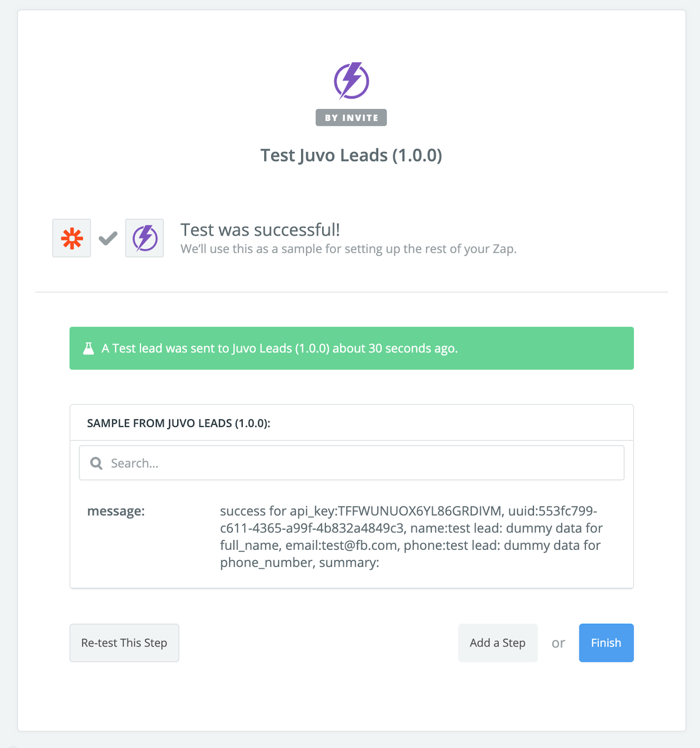The image size is (700, 748).
Task: Click the orange Zapier asterisk icon
Action: tap(72, 238)
